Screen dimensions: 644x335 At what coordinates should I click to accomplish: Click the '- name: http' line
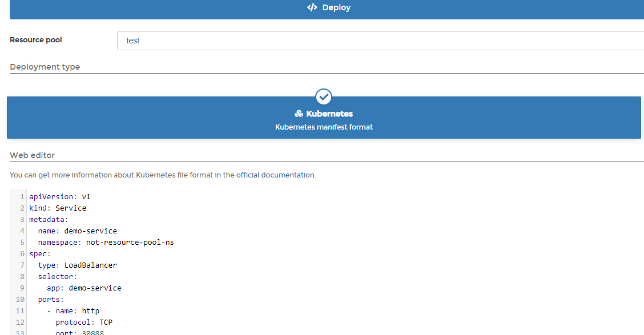(x=73, y=311)
